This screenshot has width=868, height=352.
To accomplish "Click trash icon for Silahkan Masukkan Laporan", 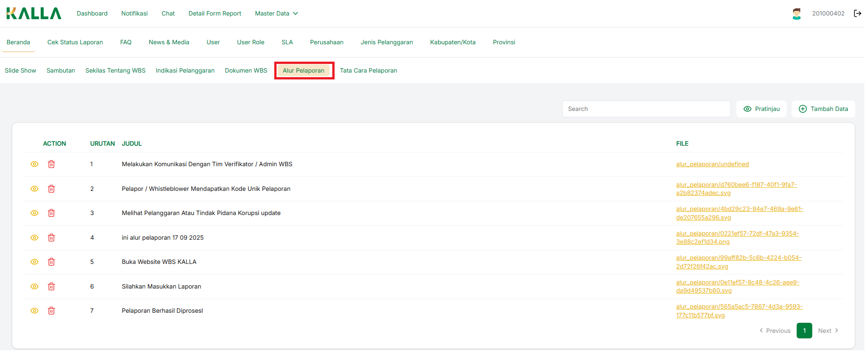I will click(x=51, y=287).
